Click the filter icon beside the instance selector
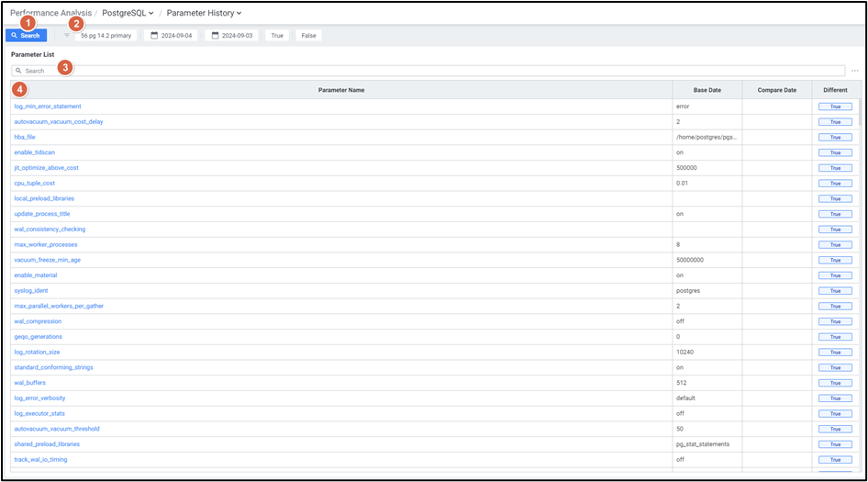 coord(67,36)
